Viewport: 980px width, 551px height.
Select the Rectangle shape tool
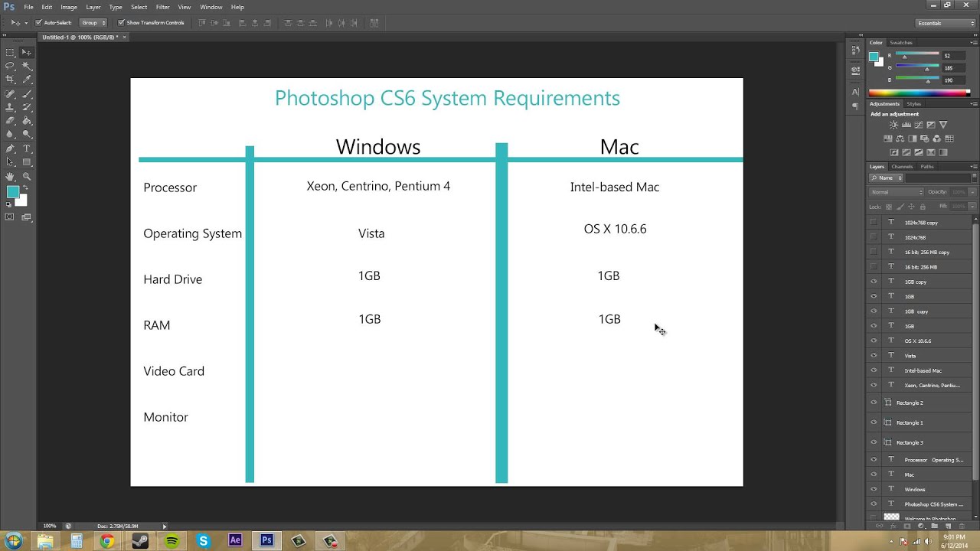coord(27,162)
